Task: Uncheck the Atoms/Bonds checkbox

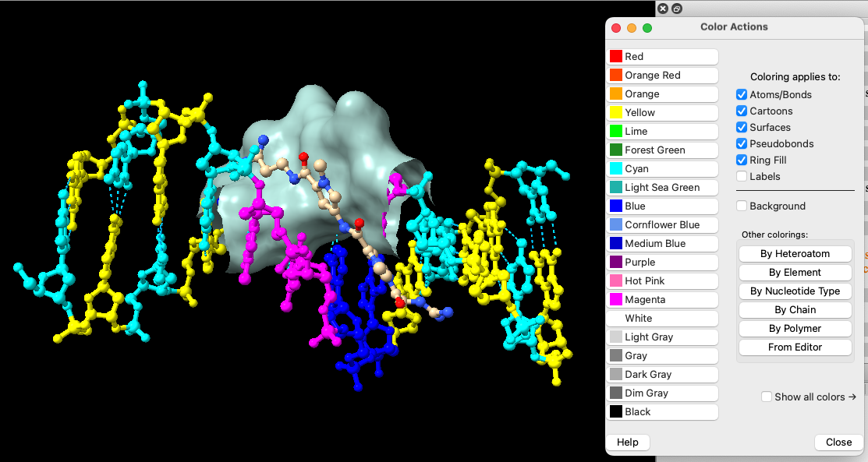Action: tap(742, 95)
